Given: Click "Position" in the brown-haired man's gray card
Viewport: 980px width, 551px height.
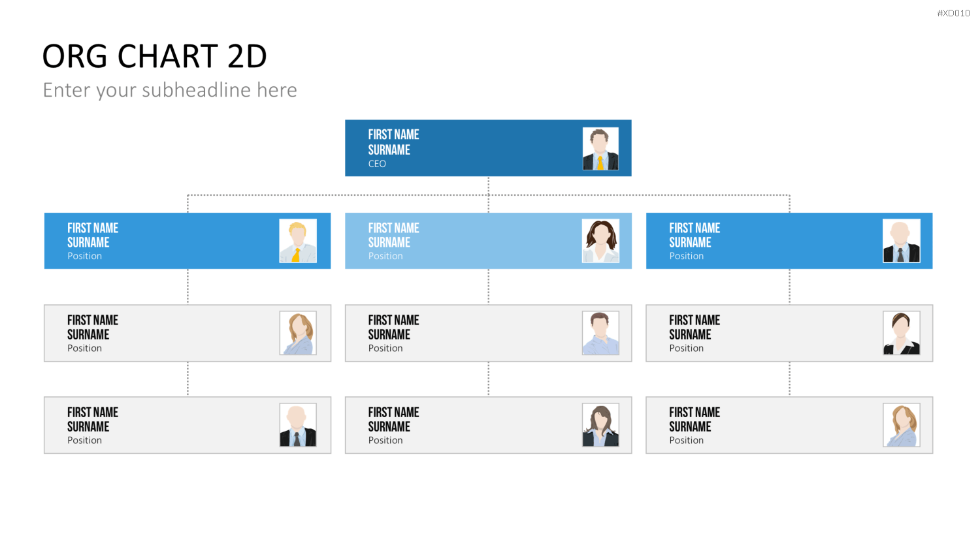Looking at the screenshot, I should pos(385,348).
